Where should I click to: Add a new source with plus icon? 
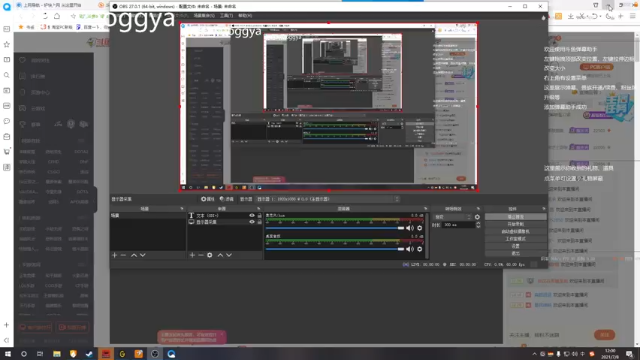click(x=192, y=255)
